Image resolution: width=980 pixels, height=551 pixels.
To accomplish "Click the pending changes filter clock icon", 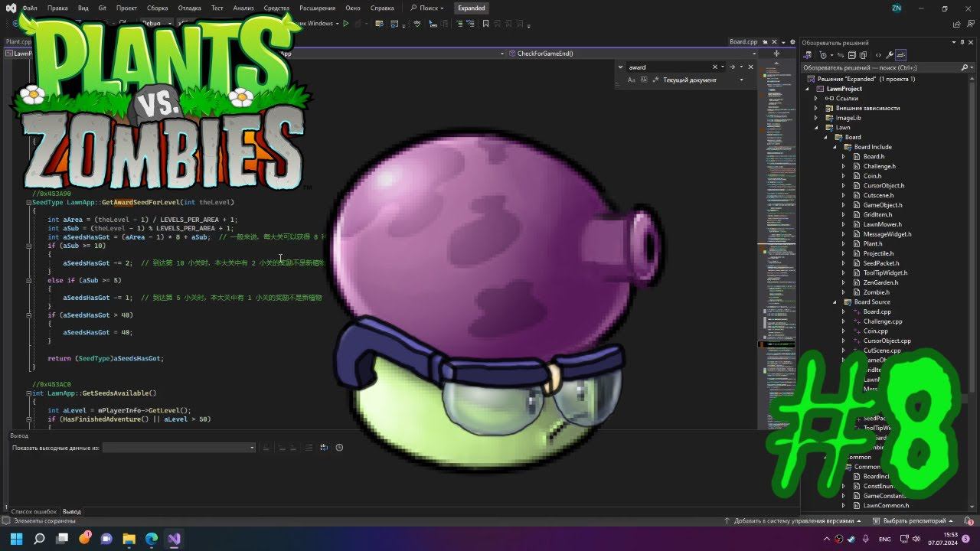I will coord(824,55).
